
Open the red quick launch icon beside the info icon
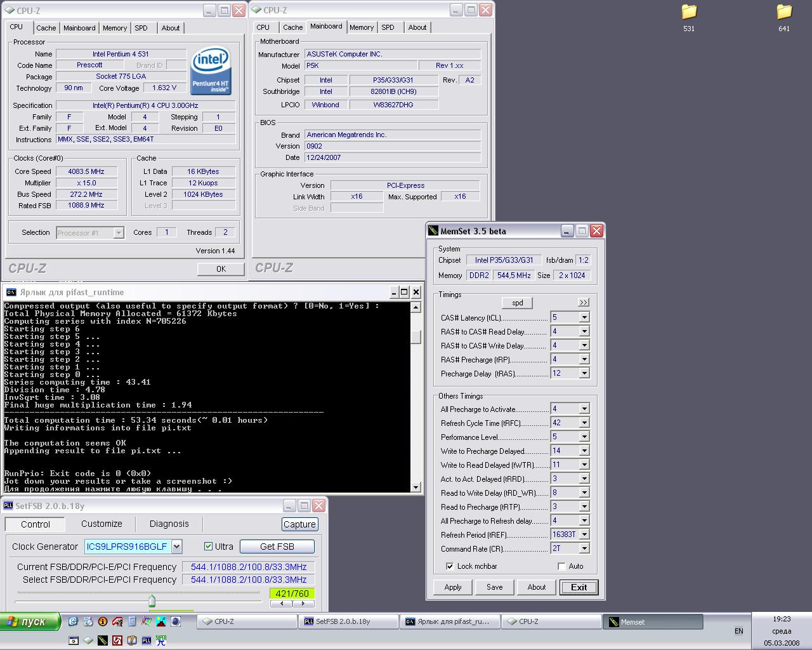[x=117, y=621]
